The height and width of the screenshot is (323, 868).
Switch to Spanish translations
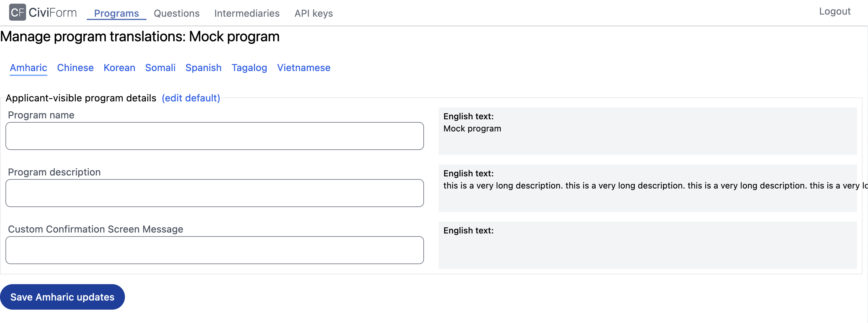[x=203, y=67]
